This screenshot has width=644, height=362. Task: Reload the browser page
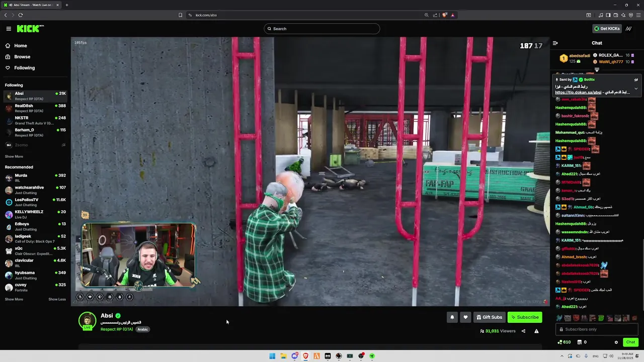click(20, 15)
